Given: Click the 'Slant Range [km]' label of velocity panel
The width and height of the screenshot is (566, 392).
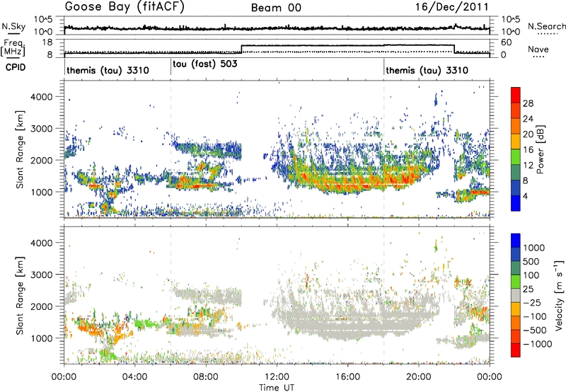Looking at the screenshot, I should click(20, 296).
